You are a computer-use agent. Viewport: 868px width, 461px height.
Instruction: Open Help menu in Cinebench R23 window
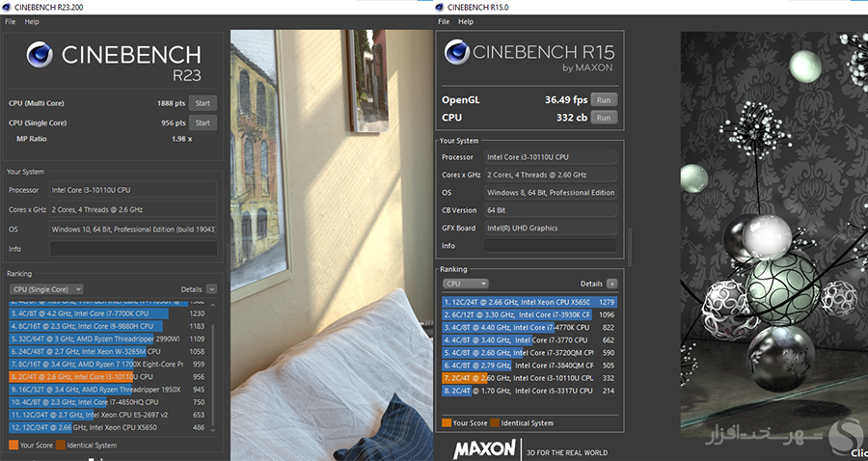tap(32, 21)
